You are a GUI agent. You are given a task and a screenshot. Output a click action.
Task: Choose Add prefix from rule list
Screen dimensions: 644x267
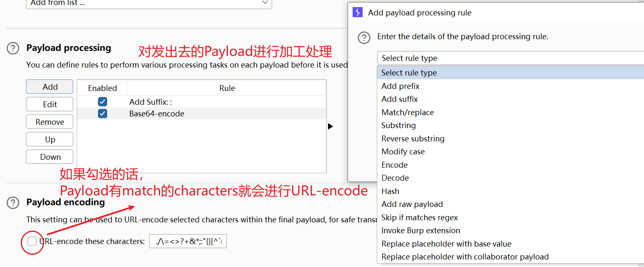[400, 86]
